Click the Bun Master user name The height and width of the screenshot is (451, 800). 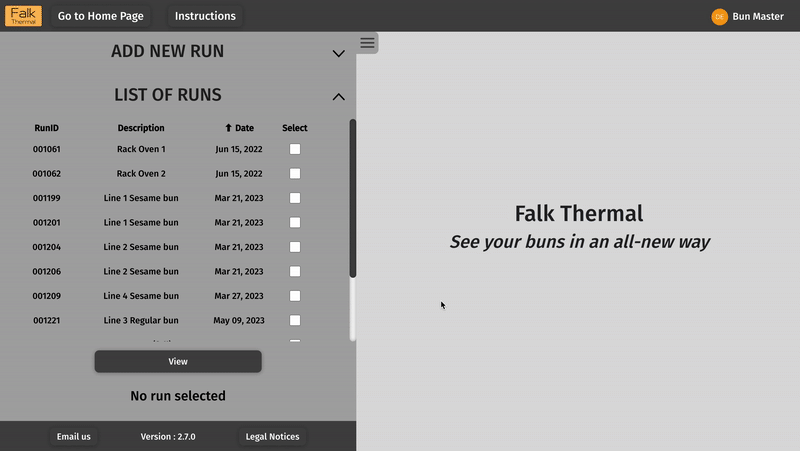758,16
